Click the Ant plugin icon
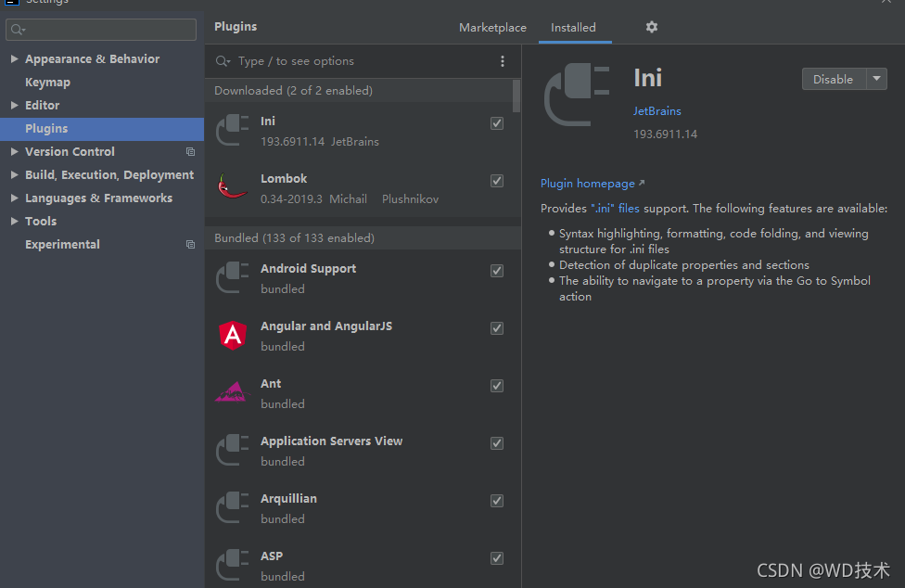Viewport: 905px width, 588px height. [x=233, y=392]
